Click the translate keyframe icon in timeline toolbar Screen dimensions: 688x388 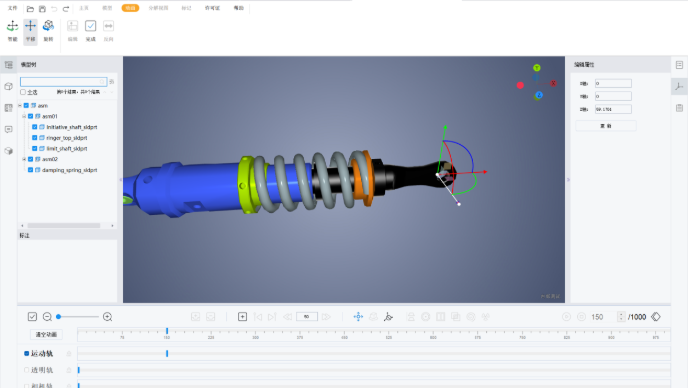[x=358, y=317]
